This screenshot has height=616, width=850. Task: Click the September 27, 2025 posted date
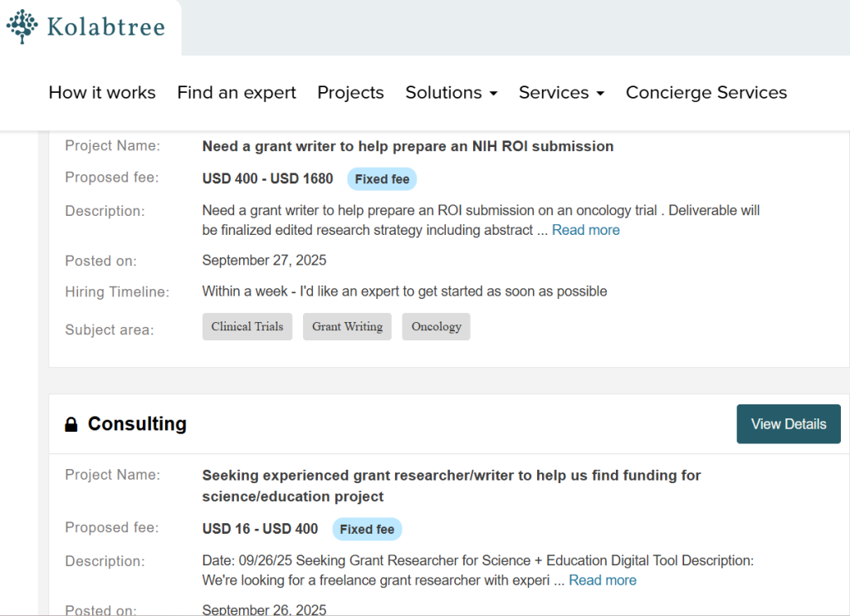(x=264, y=260)
